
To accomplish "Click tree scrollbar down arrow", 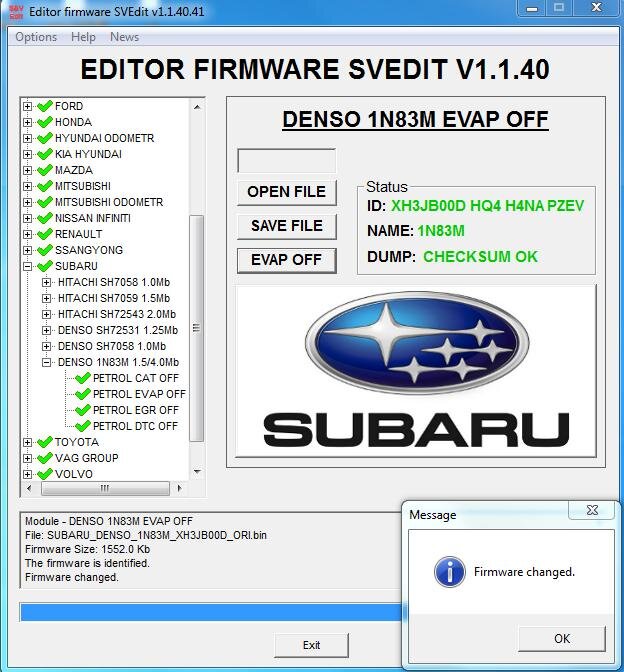I will (x=197, y=472).
